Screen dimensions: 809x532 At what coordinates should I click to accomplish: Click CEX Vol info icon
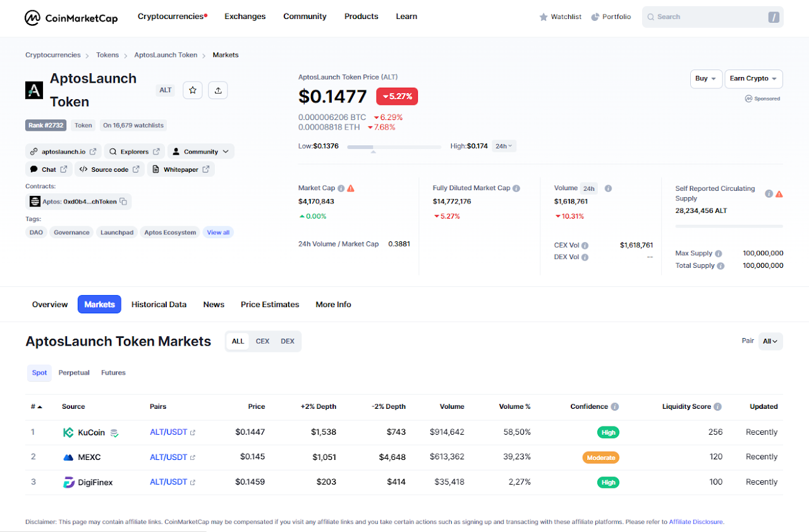click(x=585, y=245)
